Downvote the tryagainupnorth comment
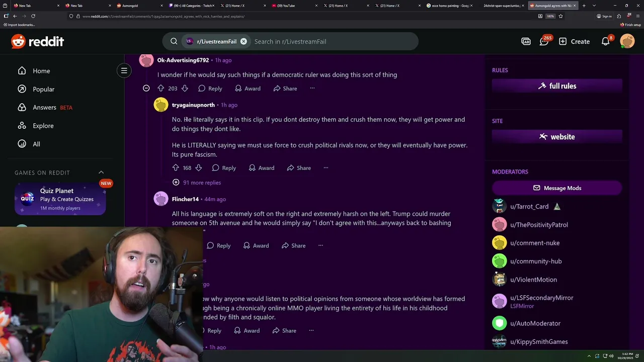 tap(198, 168)
